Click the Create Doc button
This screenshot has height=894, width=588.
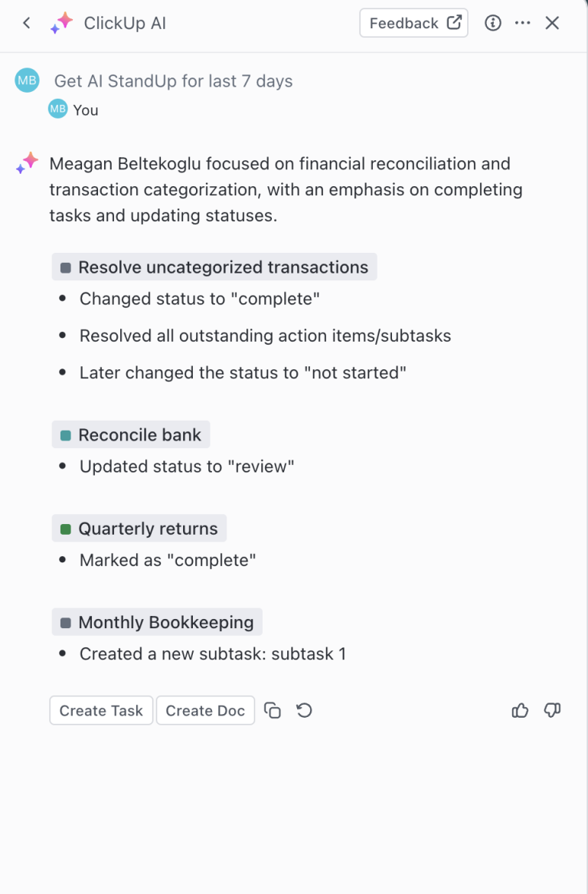(205, 710)
